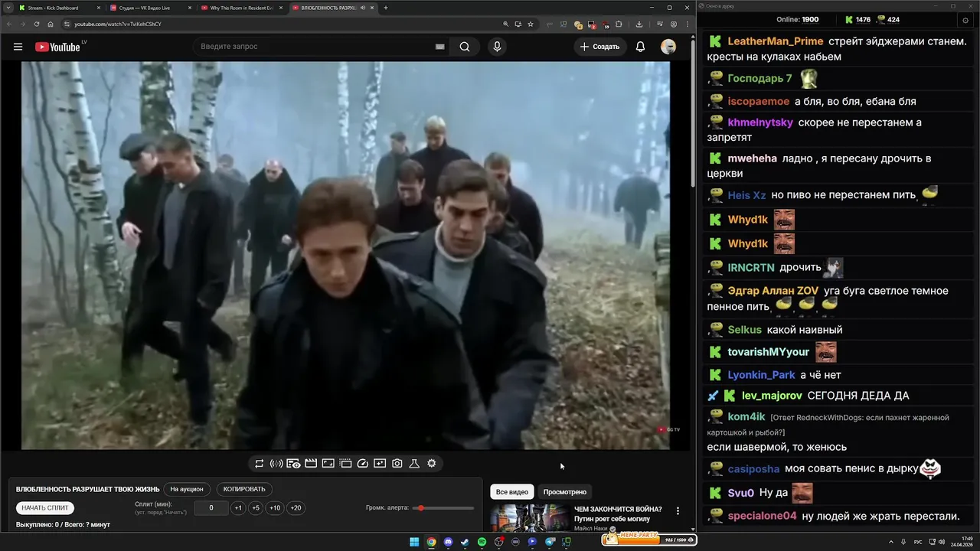The height and width of the screenshot is (551, 980).
Task: Click the playing video frame
Action: pyautogui.click(x=345, y=256)
